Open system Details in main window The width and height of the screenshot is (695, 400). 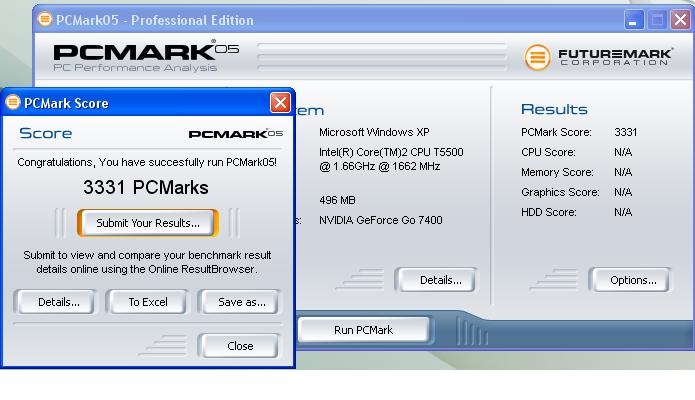pos(437,280)
